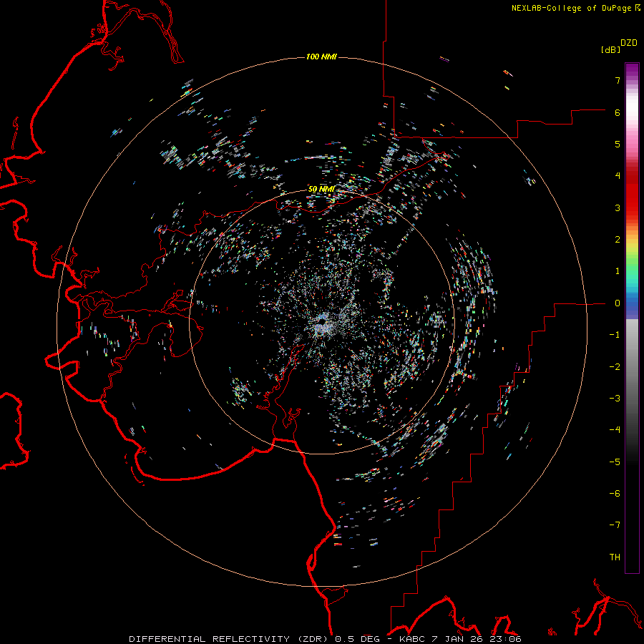644x644 pixels.
Task: Click the 3 value on the color scale
Action: coord(618,208)
